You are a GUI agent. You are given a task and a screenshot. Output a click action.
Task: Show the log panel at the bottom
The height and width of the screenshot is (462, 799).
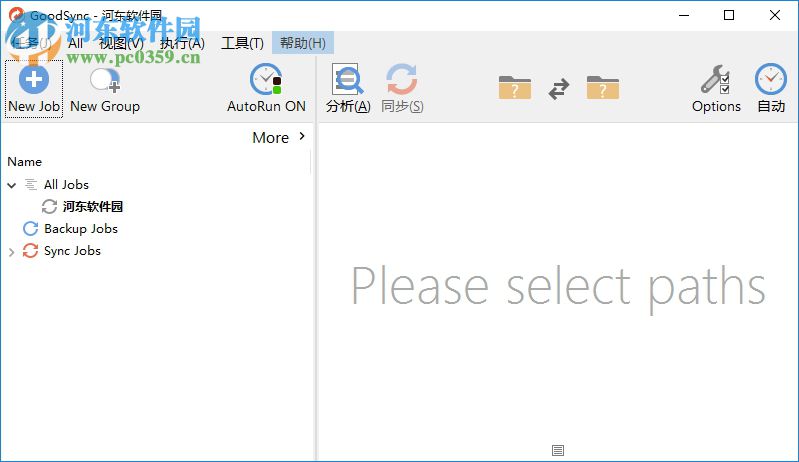pyautogui.click(x=558, y=450)
